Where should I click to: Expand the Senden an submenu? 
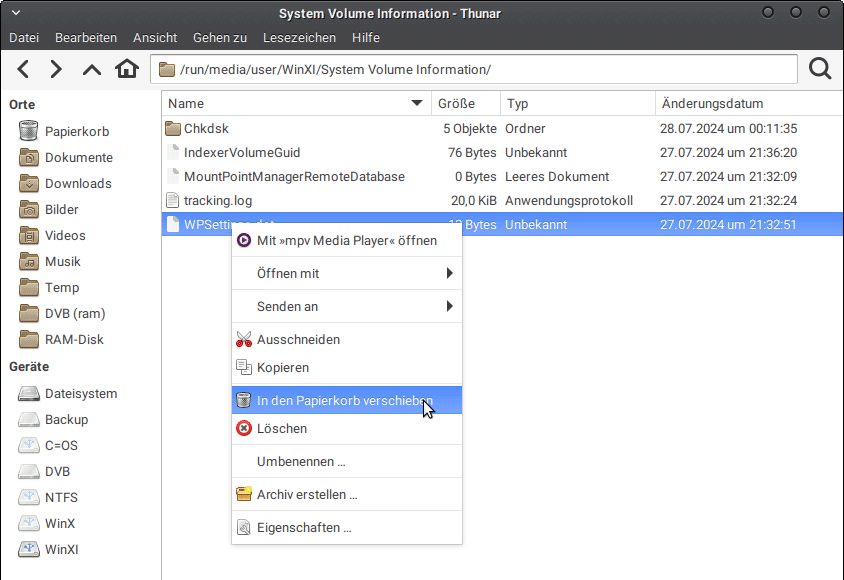click(x=347, y=306)
